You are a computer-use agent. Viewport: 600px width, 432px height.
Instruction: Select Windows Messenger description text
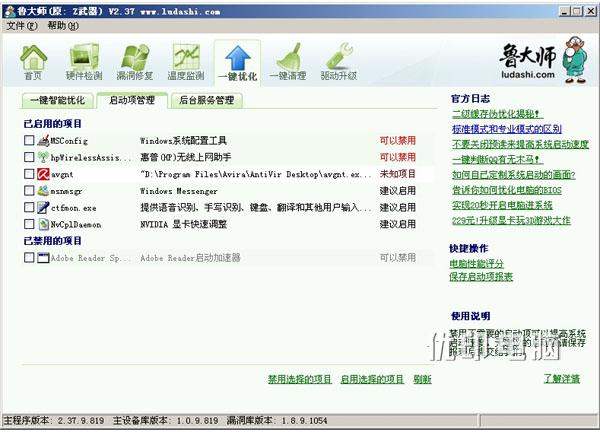point(179,191)
